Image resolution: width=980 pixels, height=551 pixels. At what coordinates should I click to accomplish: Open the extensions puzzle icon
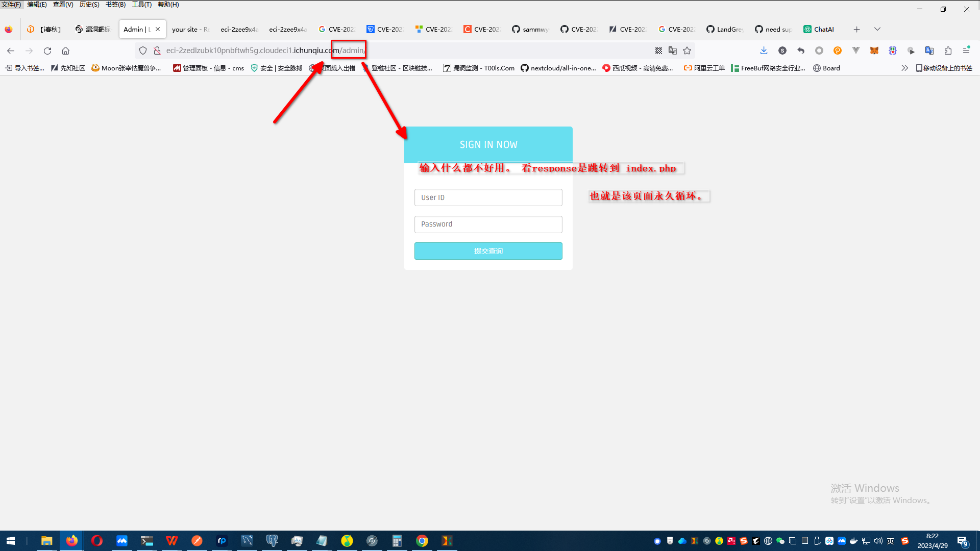[948, 51]
